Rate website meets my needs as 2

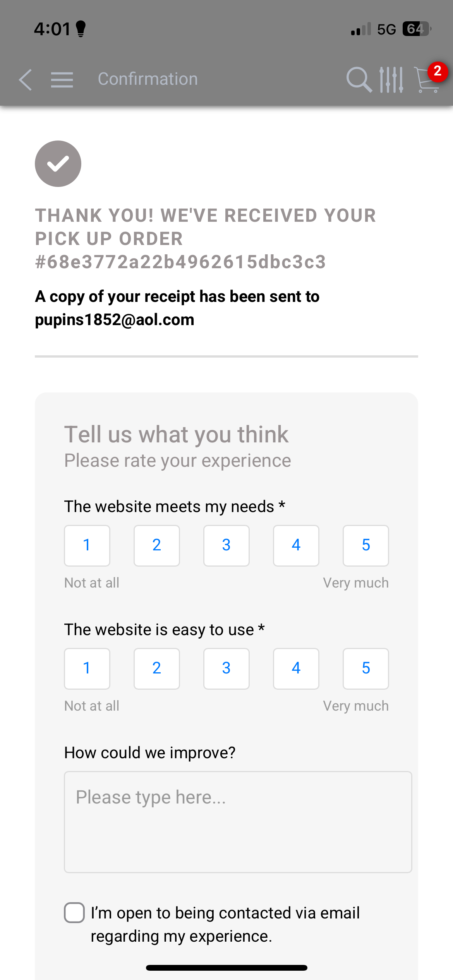click(x=157, y=545)
